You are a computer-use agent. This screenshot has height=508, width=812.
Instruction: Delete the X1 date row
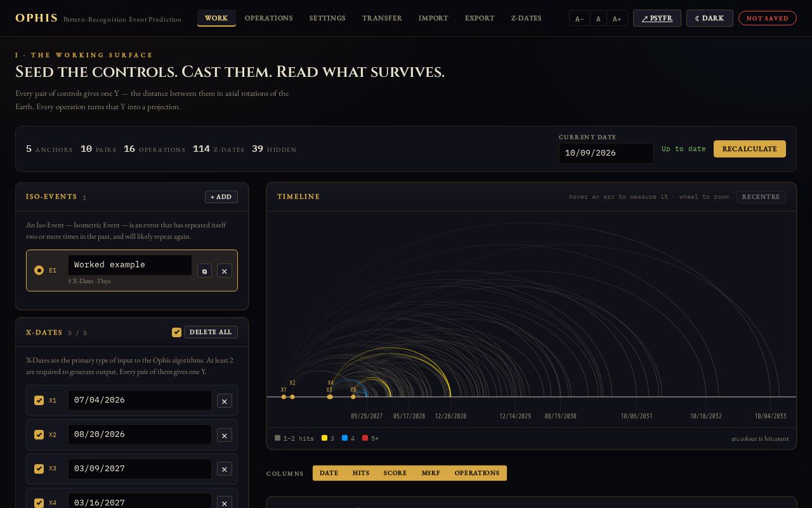click(225, 401)
